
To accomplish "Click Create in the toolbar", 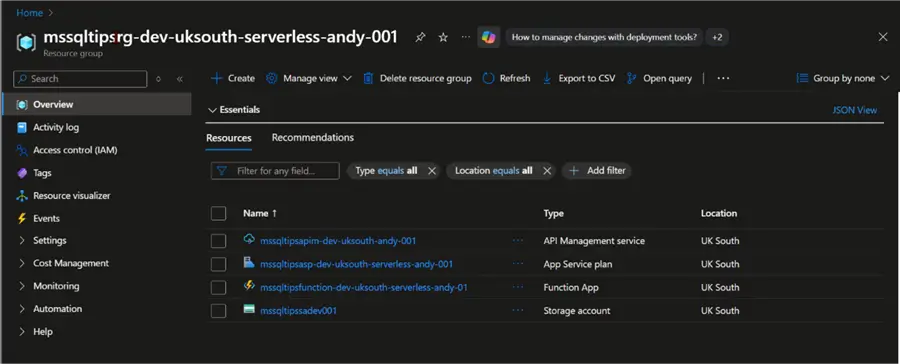I will coord(232,79).
